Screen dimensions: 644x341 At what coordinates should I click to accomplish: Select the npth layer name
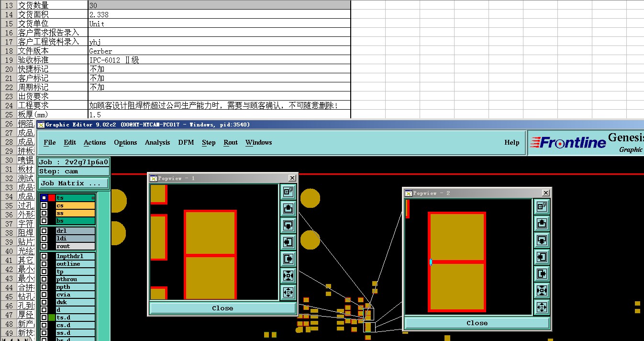coord(75,287)
